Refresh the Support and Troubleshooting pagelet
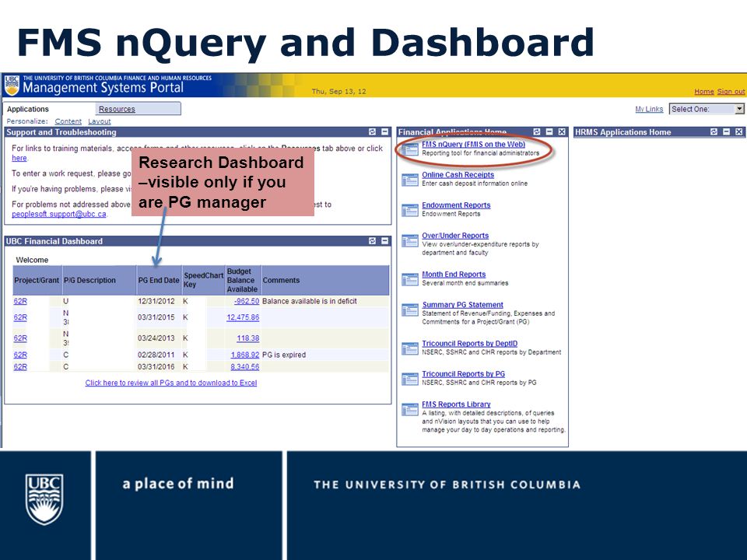 372,132
